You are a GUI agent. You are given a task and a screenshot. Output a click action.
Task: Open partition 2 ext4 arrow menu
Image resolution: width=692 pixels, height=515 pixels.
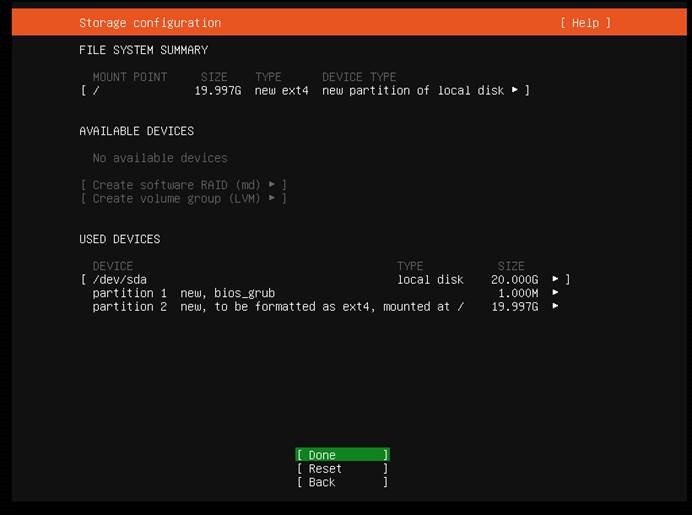tap(555, 306)
